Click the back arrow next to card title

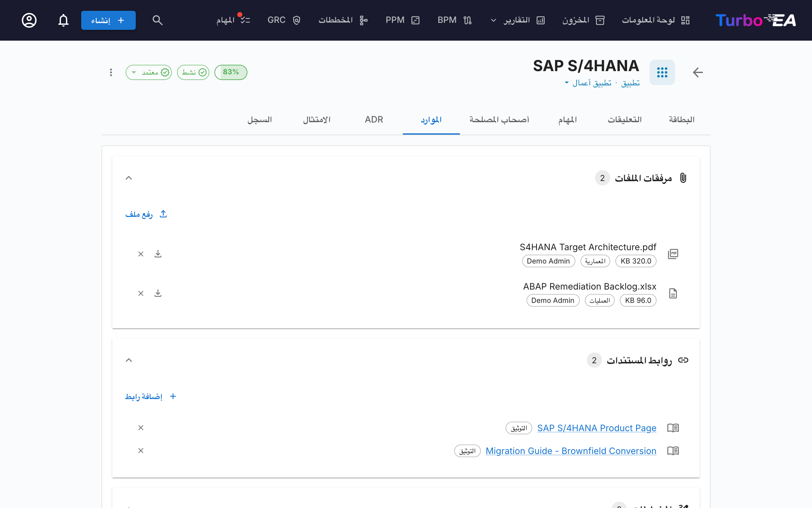(x=698, y=72)
